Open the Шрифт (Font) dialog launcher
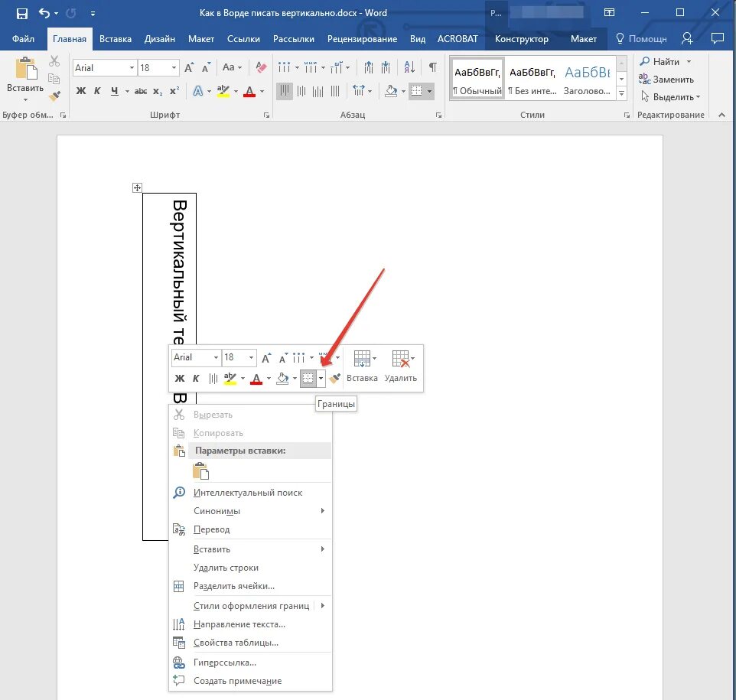 (x=266, y=115)
